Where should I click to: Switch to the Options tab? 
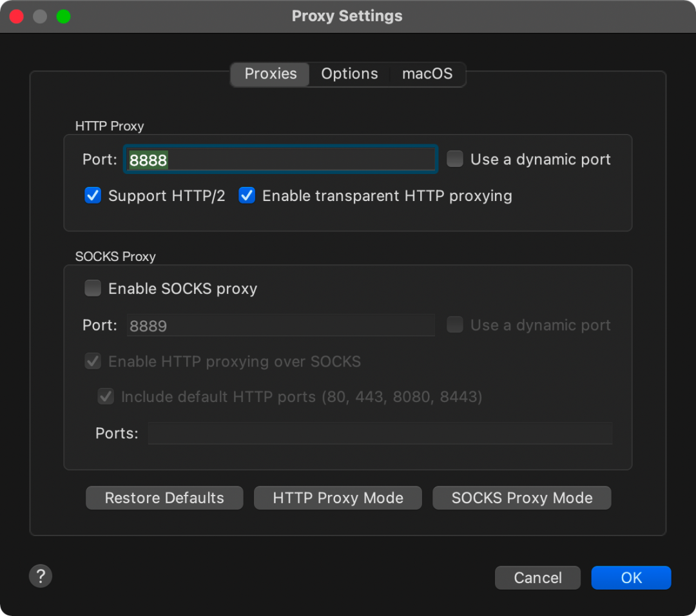pyautogui.click(x=349, y=73)
